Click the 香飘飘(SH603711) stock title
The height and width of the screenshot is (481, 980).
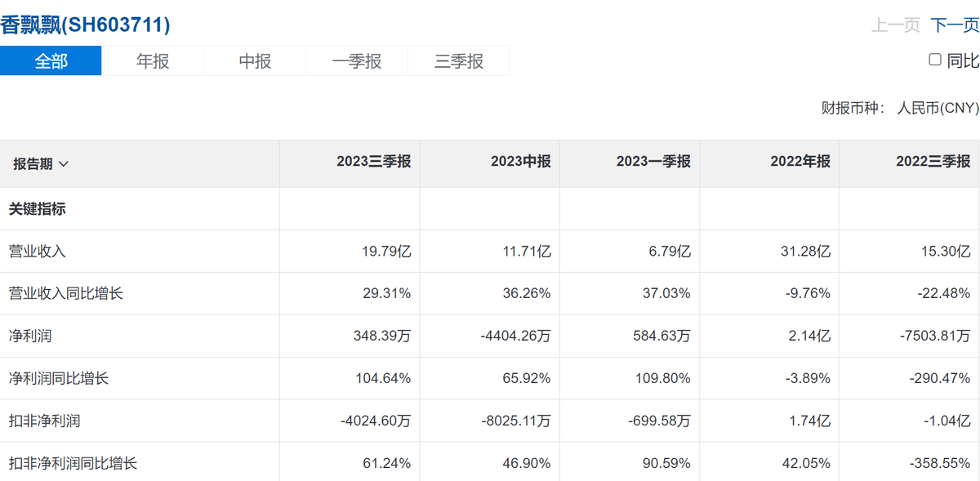[x=85, y=25]
